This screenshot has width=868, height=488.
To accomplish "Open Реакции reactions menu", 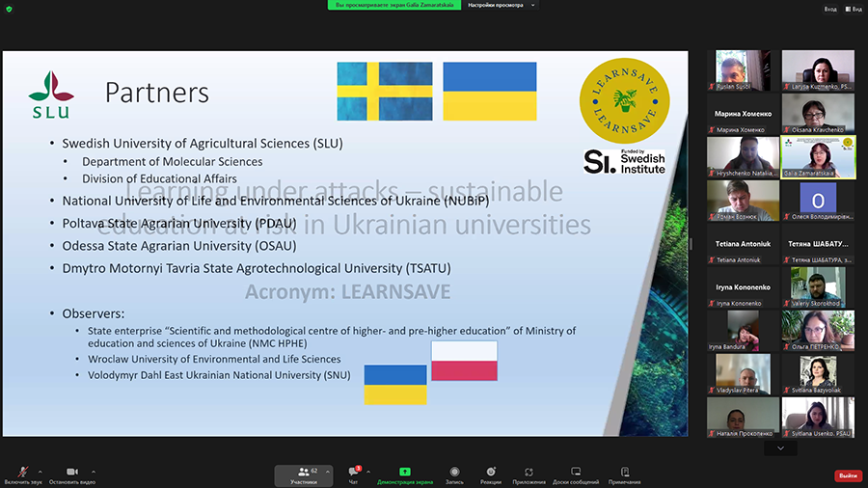I will point(491,475).
